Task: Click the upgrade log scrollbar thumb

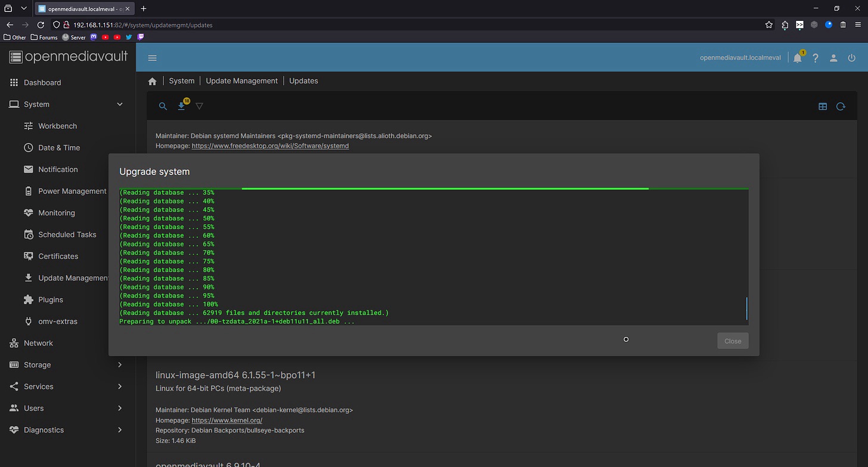Action: click(x=746, y=308)
